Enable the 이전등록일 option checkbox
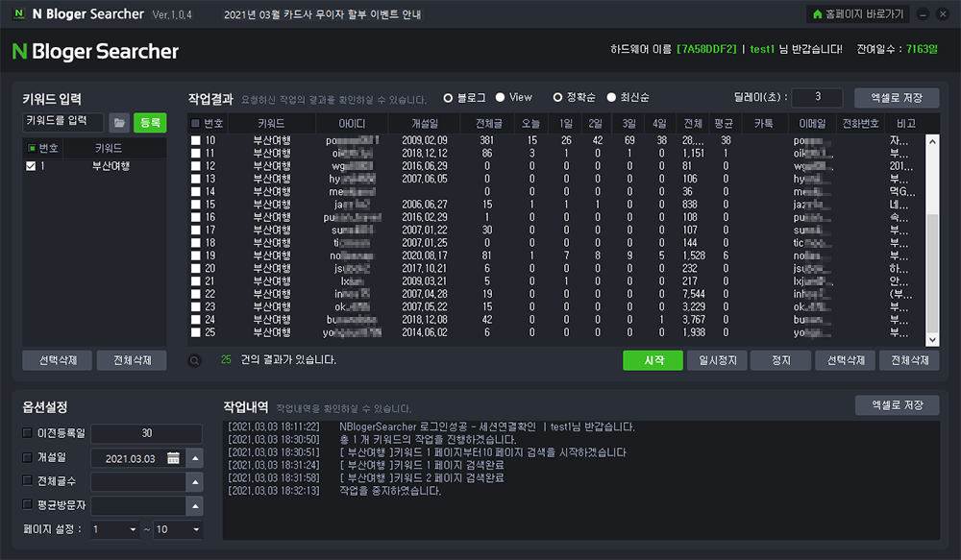 tap(27, 432)
